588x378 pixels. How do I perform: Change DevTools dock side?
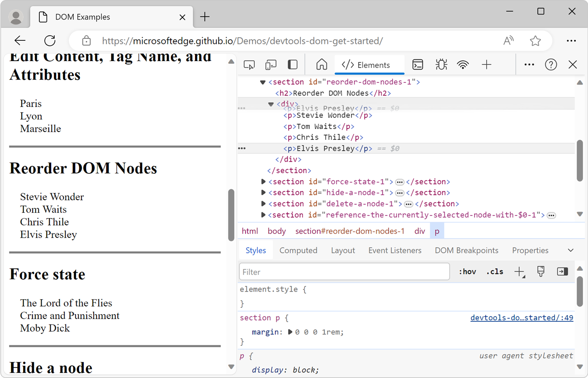293,64
